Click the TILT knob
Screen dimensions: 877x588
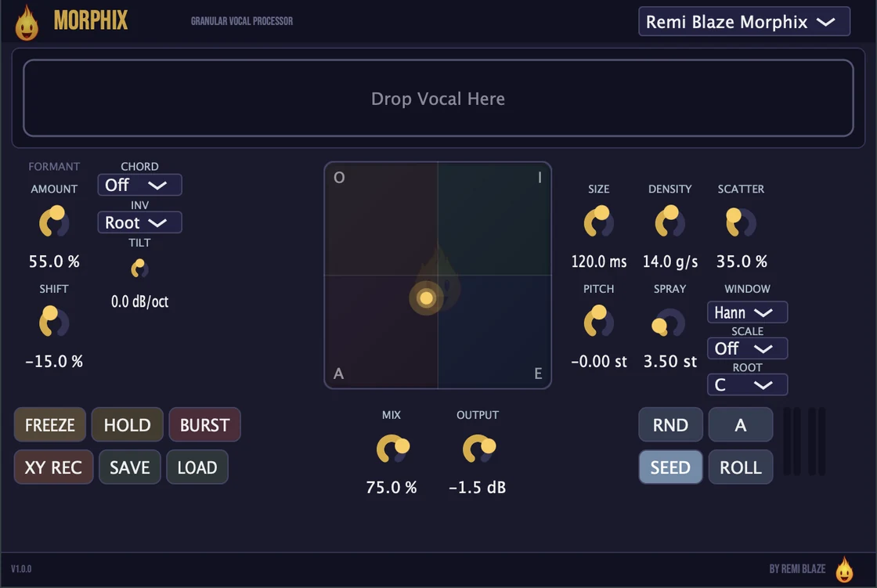click(x=139, y=269)
